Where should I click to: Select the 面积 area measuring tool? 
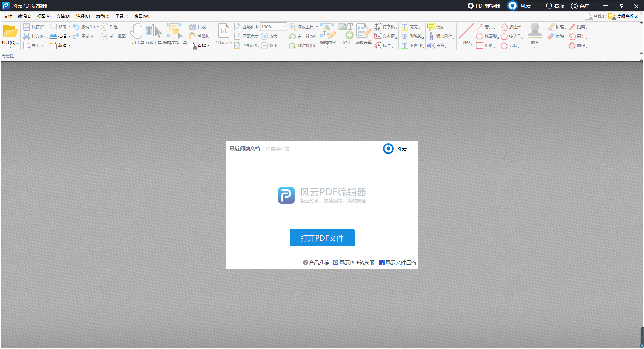coord(578,46)
